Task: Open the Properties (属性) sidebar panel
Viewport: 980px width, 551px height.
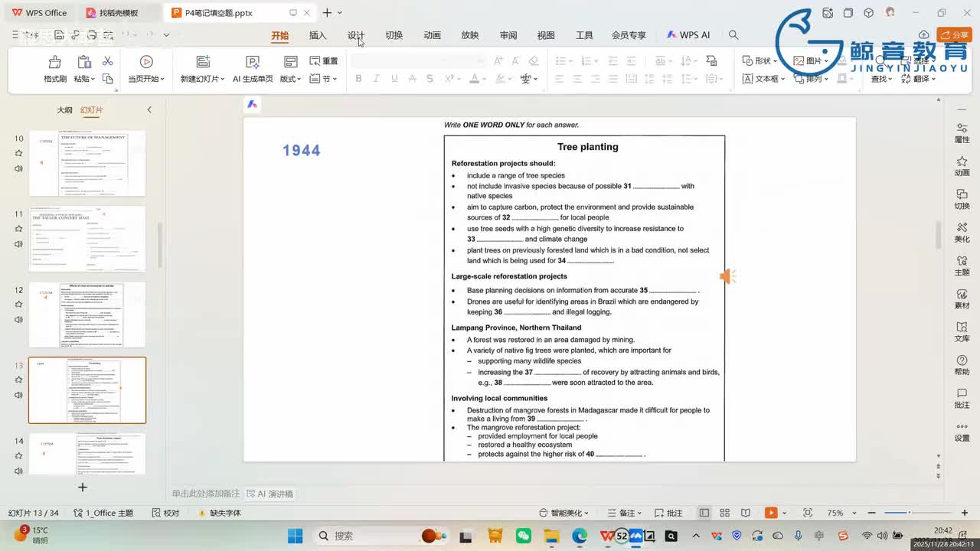Action: (962, 133)
